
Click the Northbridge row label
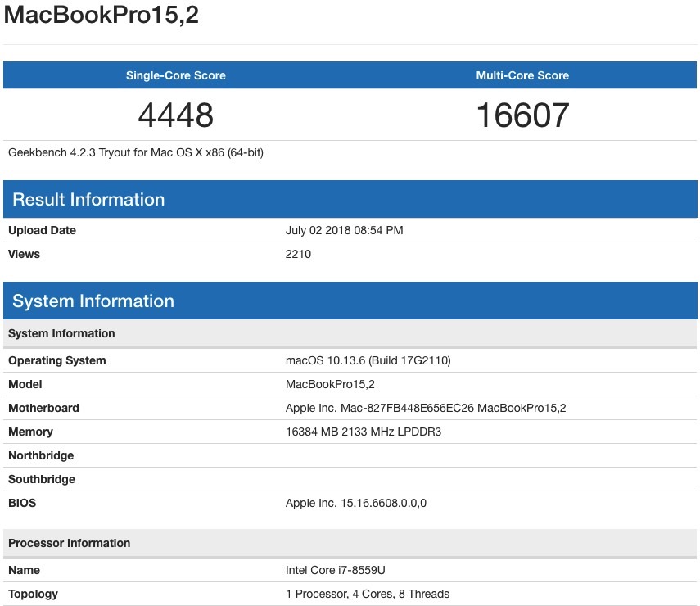pos(41,455)
